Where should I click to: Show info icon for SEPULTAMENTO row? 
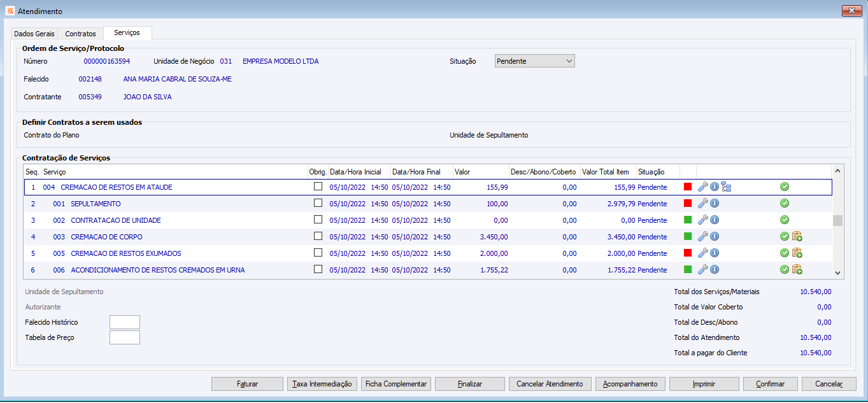coord(715,204)
